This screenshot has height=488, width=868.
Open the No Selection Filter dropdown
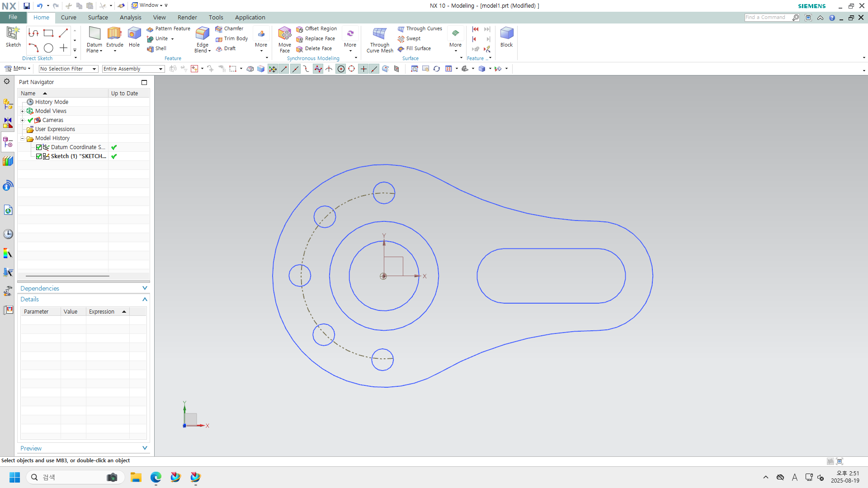click(68, 69)
